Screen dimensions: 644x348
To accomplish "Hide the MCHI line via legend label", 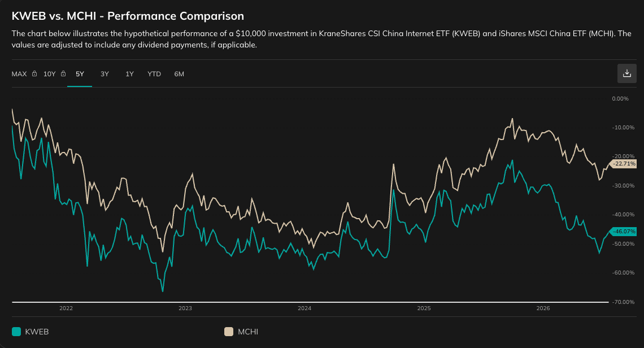I will (248, 332).
